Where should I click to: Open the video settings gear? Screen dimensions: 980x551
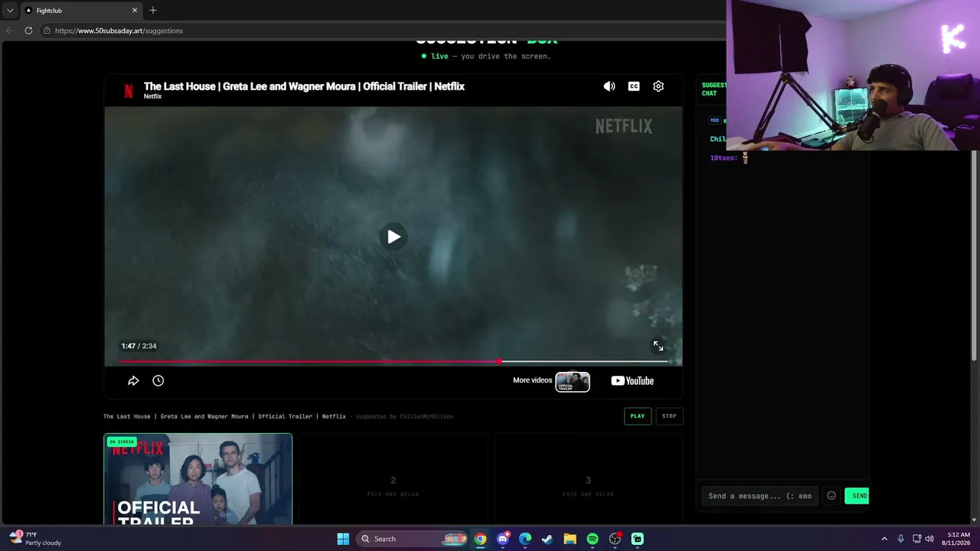[x=658, y=86]
